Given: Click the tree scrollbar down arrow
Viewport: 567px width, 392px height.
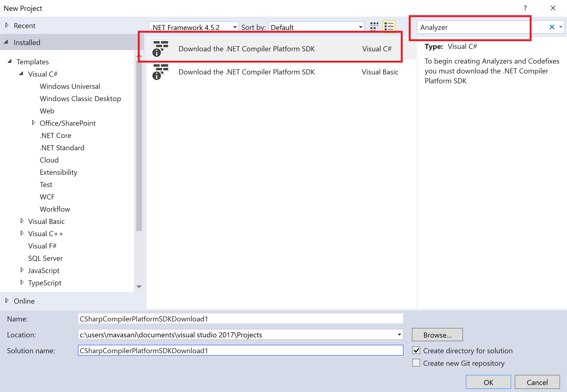Looking at the screenshot, I should (x=139, y=286).
